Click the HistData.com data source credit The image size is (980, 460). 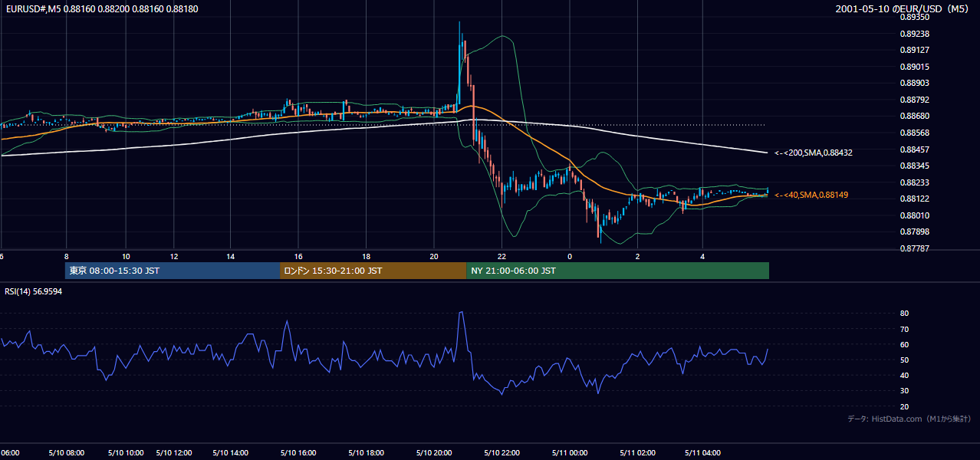(909, 419)
